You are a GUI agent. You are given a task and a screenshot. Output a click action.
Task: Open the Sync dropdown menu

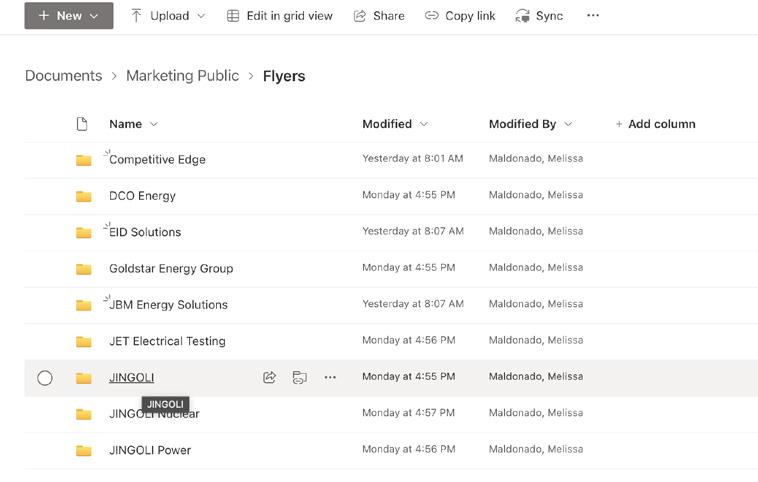pyautogui.click(x=539, y=16)
